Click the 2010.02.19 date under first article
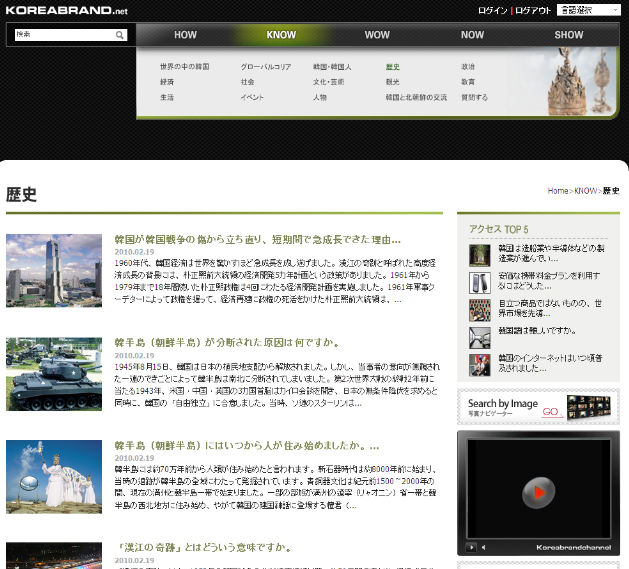Image resolution: width=629 pixels, height=569 pixels. pyautogui.click(x=134, y=252)
